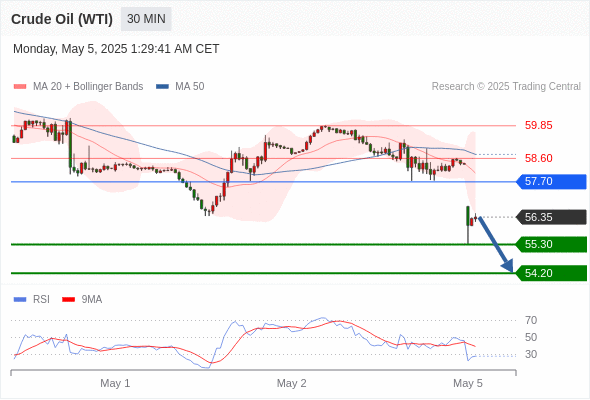Click the 9MA legend label

92,300
